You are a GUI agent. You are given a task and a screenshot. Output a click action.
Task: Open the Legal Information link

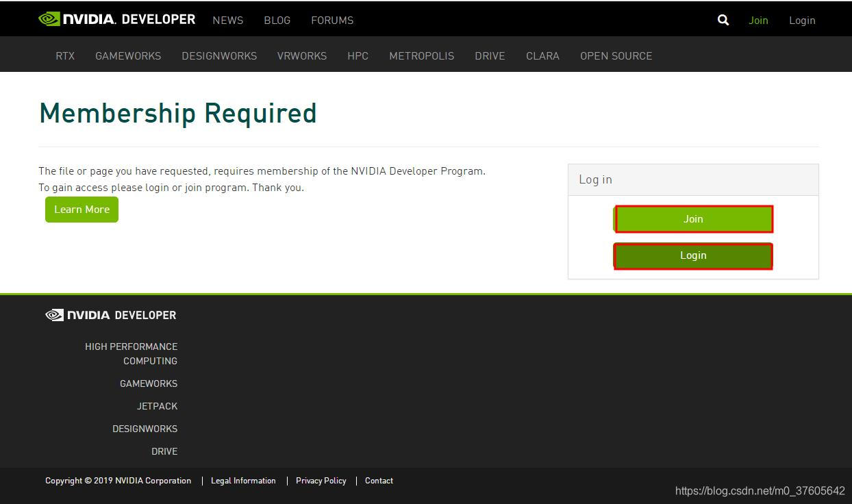pyautogui.click(x=243, y=481)
